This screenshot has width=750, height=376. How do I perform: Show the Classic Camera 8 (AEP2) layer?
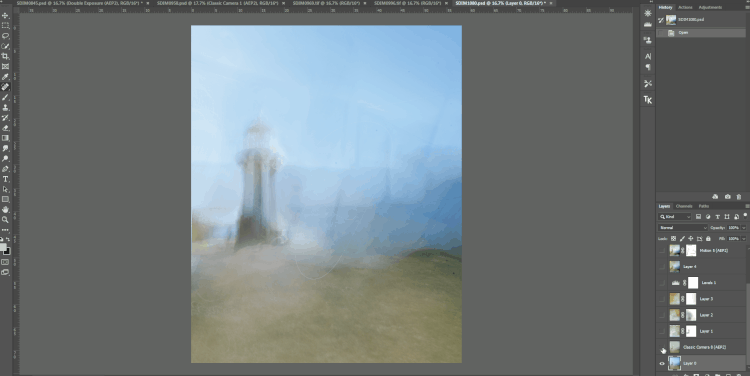[x=662, y=347]
